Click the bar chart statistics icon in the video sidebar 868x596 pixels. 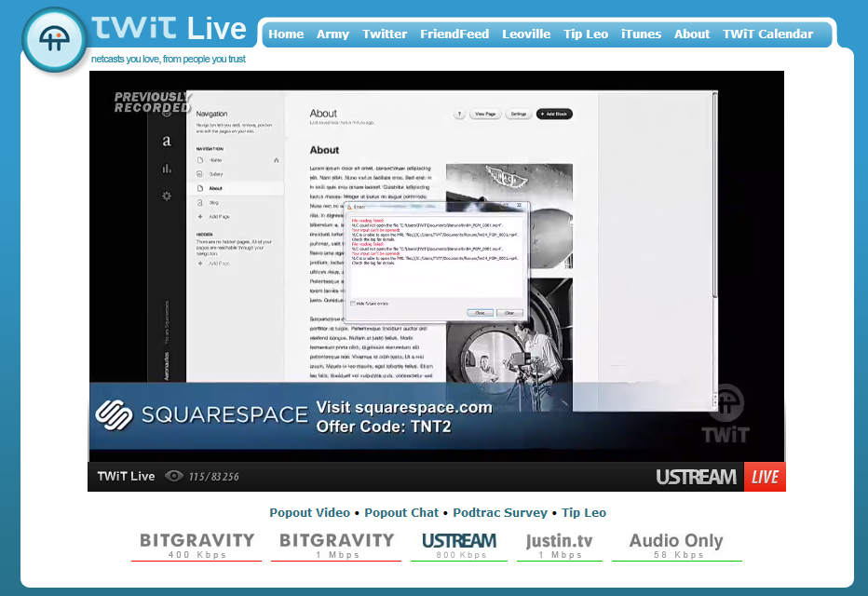pyautogui.click(x=167, y=169)
